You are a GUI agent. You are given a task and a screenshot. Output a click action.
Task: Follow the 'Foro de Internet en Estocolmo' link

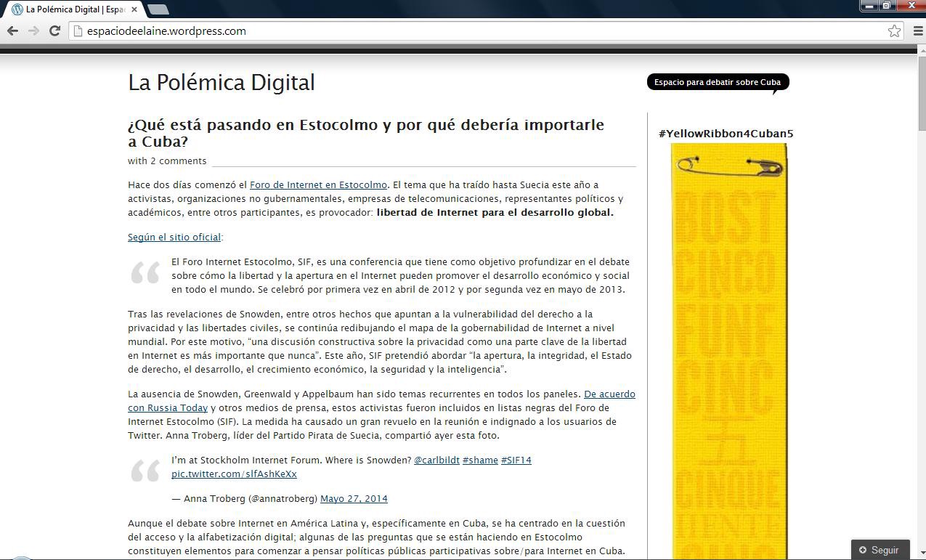point(318,184)
